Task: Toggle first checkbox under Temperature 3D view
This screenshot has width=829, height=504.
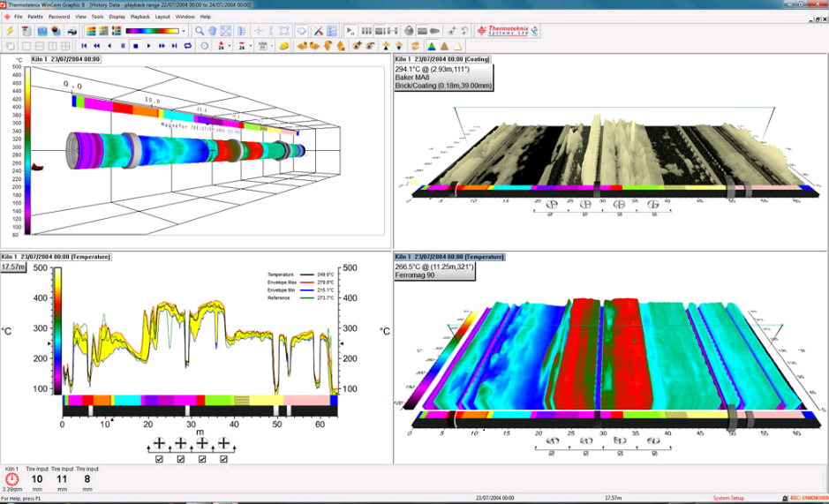Action: pyautogui.click(x=552, y=453)
